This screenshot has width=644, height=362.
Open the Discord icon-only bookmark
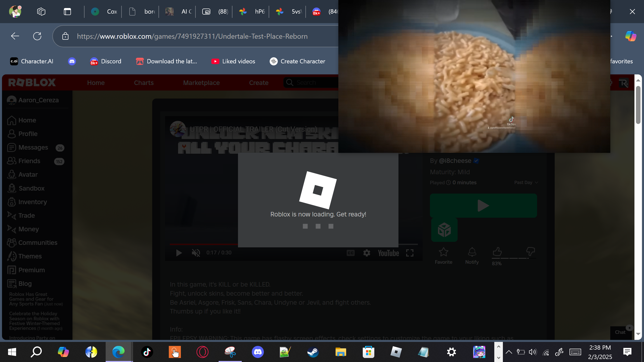click(x=72, y=61)
